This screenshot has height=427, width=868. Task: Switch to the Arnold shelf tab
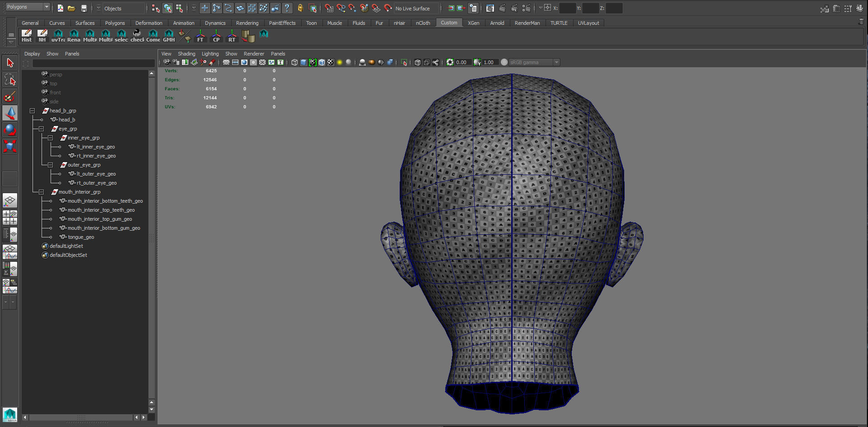point(497,23)
